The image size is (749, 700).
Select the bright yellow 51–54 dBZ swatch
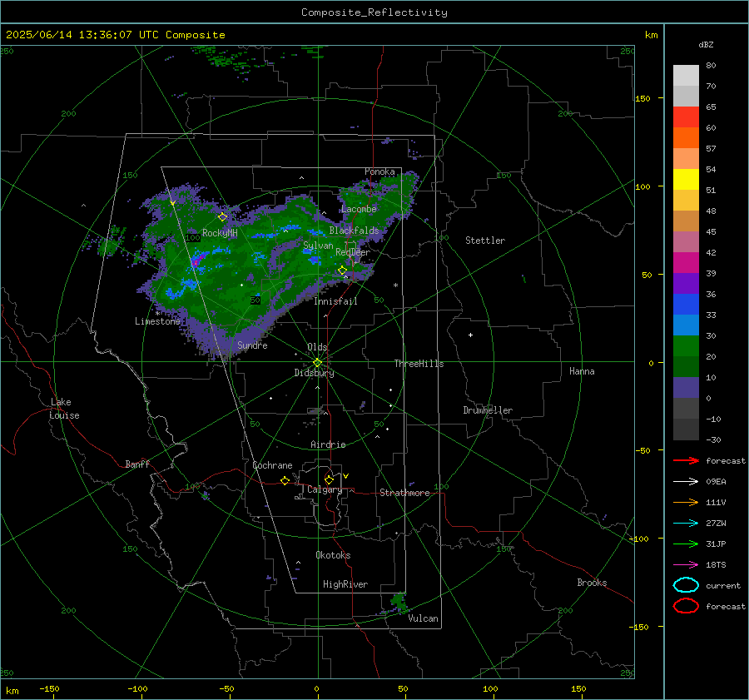click(686, 180)
